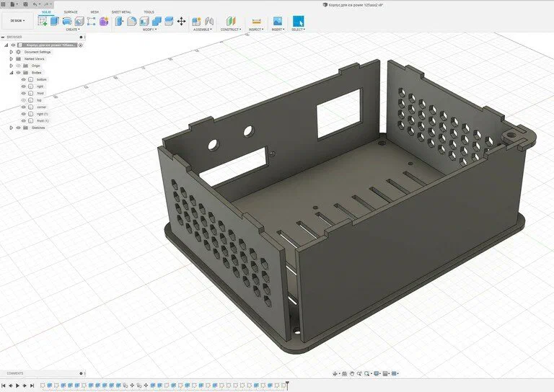The width and height of the screenshot is (554, 392).
Task: Activate the Select tool icon
Action: pyautogui.click(x=298, y=21)
